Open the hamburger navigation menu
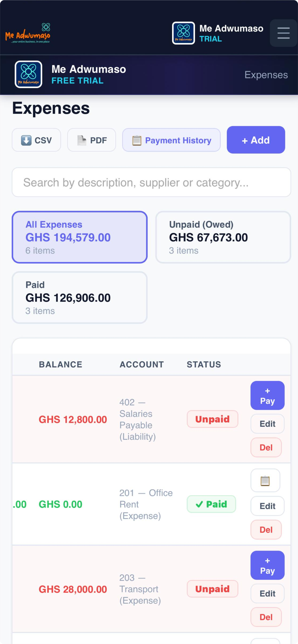This screenshot has height=644, width=298. [x=284, y=33]
